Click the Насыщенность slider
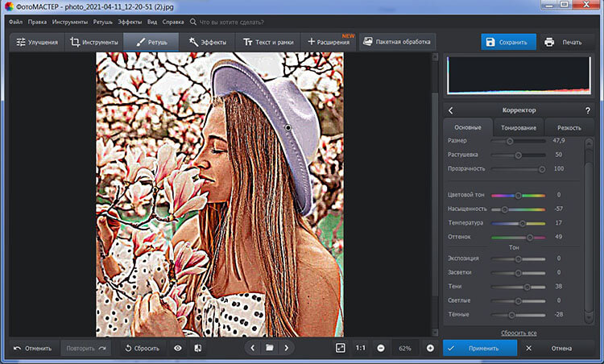 [518, 209]
